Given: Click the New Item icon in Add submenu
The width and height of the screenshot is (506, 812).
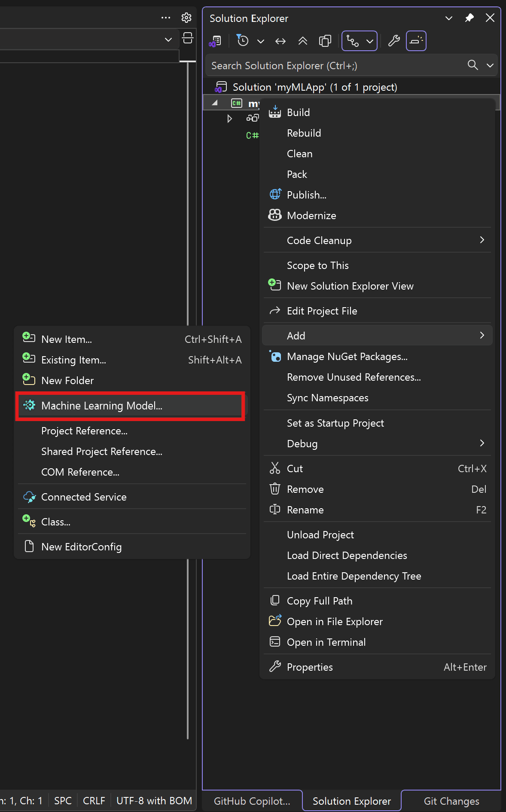Looking at the screenshot, I should [29, 338].
